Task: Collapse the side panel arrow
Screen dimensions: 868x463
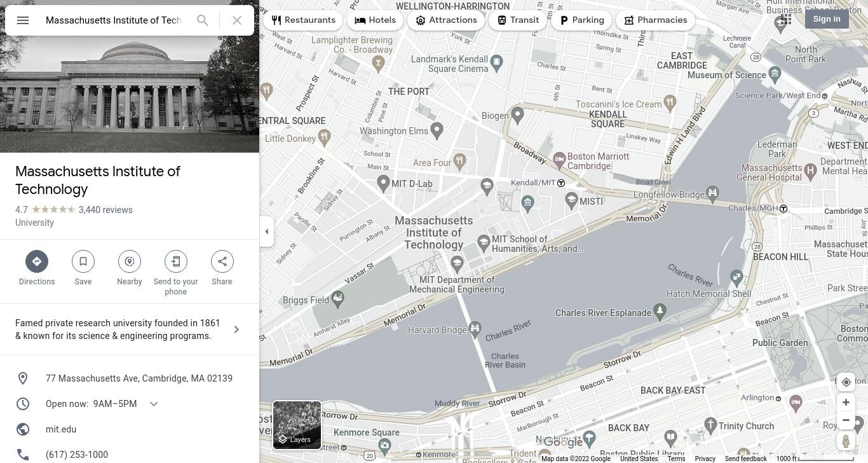Action: (x=267, y=231)
